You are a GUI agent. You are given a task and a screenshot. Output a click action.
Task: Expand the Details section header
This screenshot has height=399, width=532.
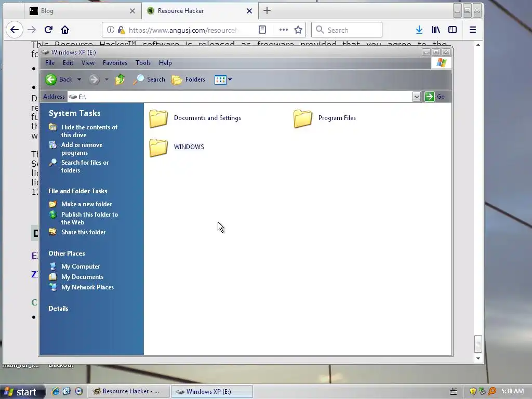coord(58,309)
